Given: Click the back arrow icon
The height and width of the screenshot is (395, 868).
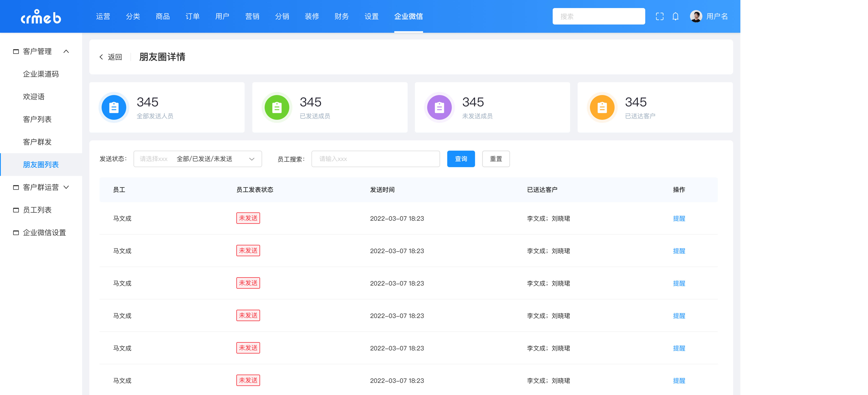Looking at the screenshot, I should [x=101, y=57].
